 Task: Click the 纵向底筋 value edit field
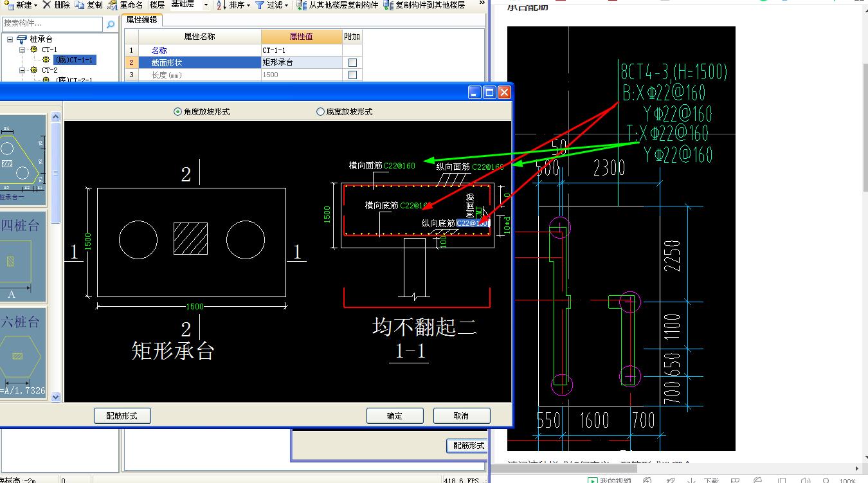pyautogui.click(x=473, y=223)
